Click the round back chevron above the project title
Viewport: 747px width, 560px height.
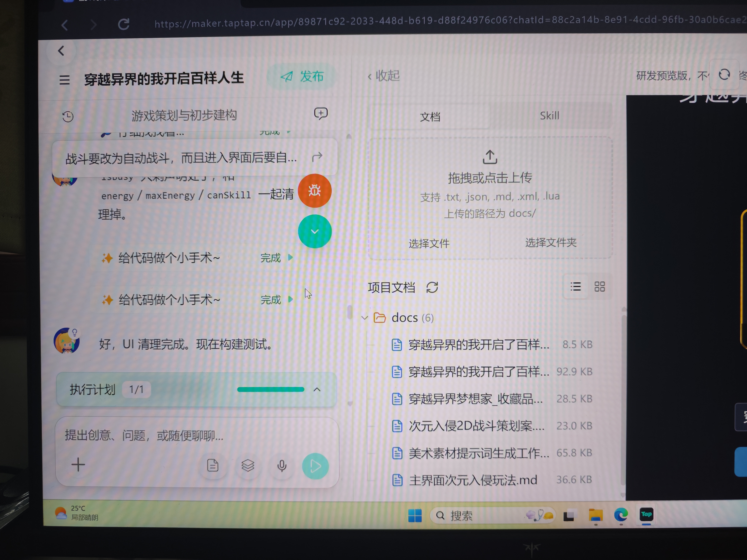click(61, 51)
